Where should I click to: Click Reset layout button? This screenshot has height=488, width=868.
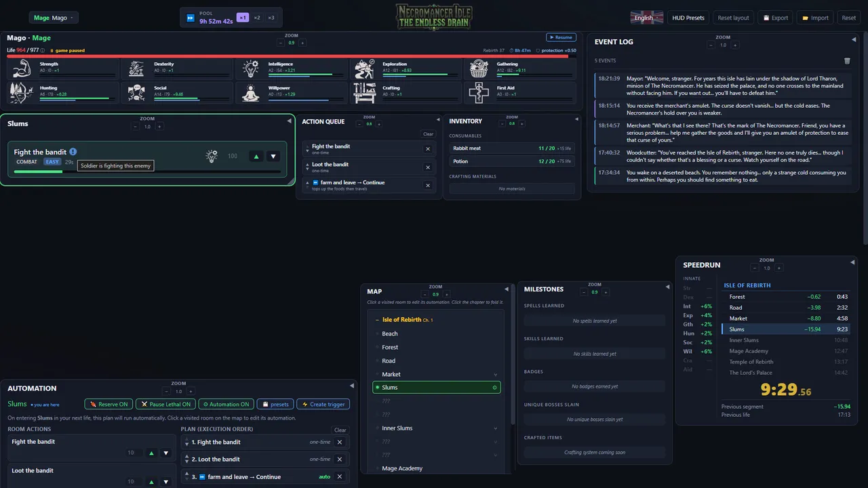tap(733, 18)
